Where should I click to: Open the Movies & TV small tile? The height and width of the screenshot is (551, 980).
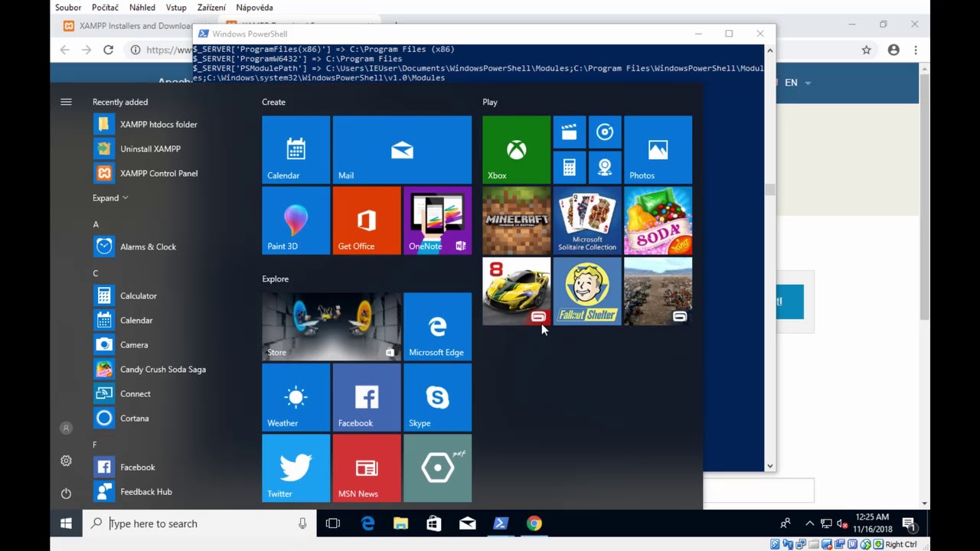click(x=570, y=132)
